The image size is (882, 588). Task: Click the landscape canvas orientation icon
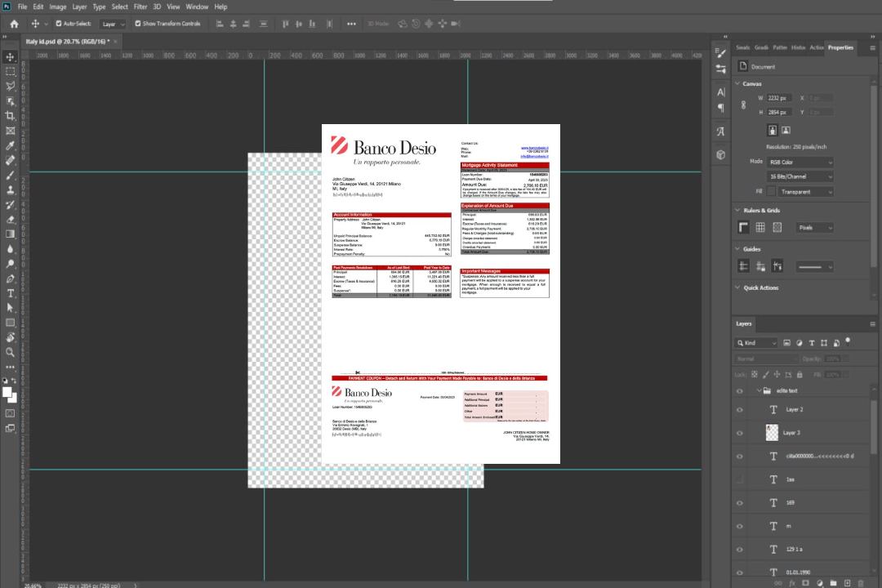[786, 130]
